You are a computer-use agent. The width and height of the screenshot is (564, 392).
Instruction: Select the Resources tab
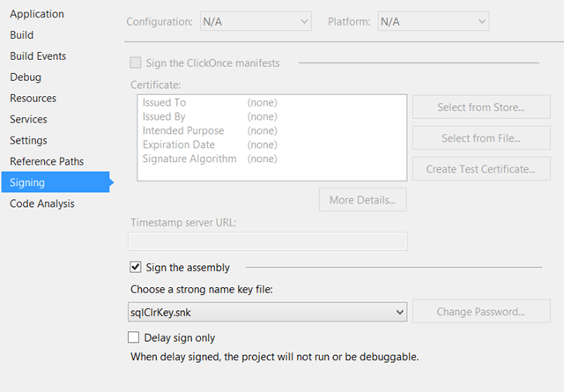(33, 99)
